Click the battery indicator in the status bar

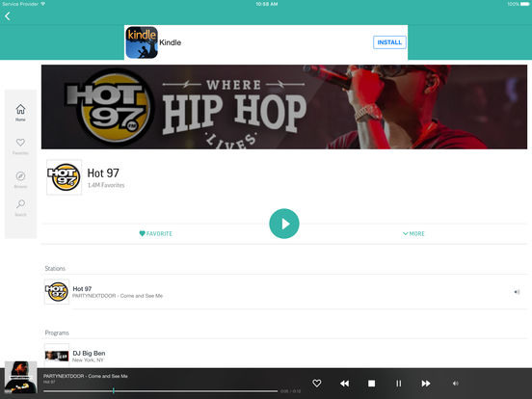click(x=524, y=4)
